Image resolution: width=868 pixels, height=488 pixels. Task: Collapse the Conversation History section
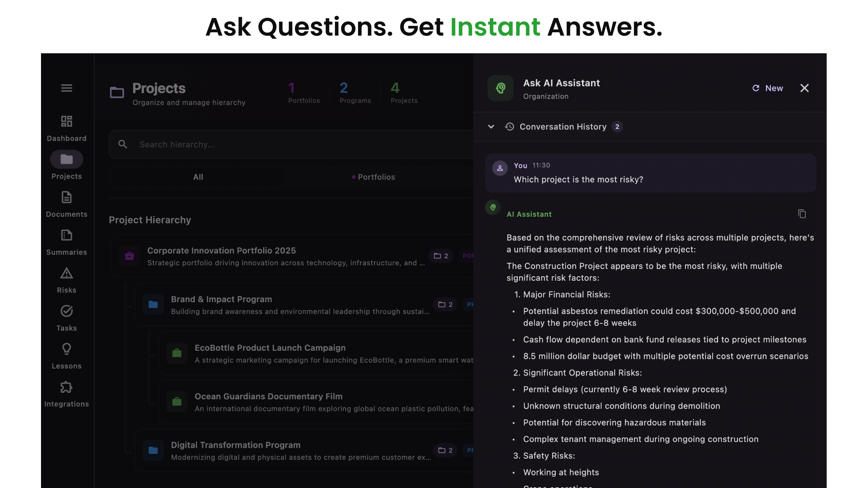click(491, 127)
